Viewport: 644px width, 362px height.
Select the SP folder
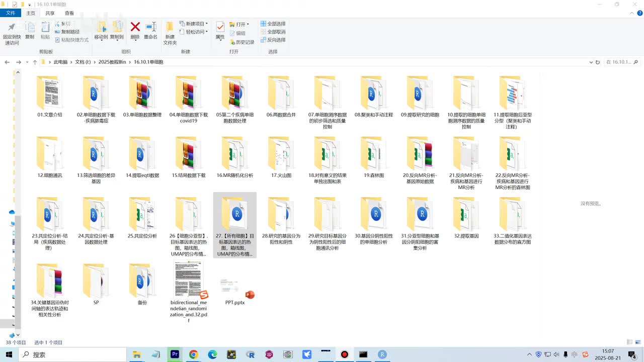pos(96,285)
